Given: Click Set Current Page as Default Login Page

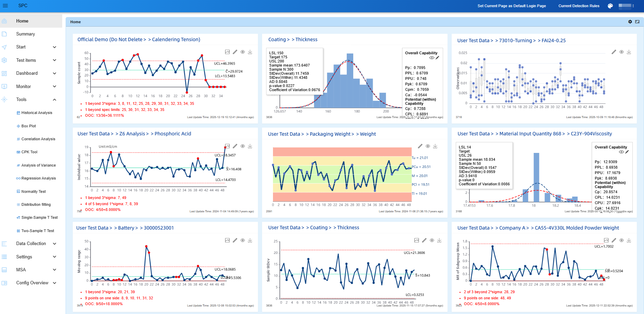Looking at the screenshot, I should 511,6.
